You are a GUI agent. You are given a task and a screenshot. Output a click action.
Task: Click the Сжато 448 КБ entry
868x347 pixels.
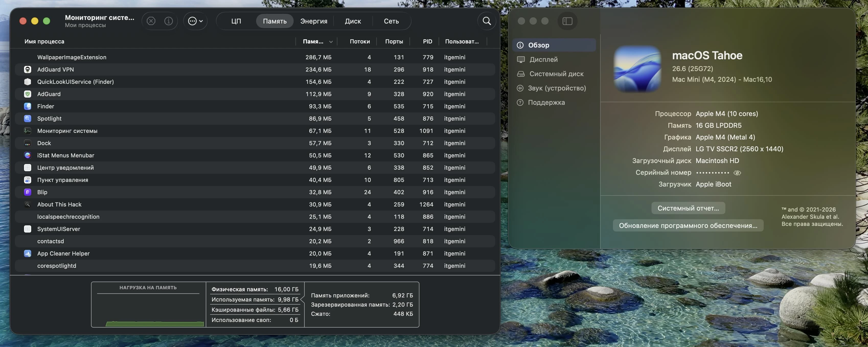[362, 314]
